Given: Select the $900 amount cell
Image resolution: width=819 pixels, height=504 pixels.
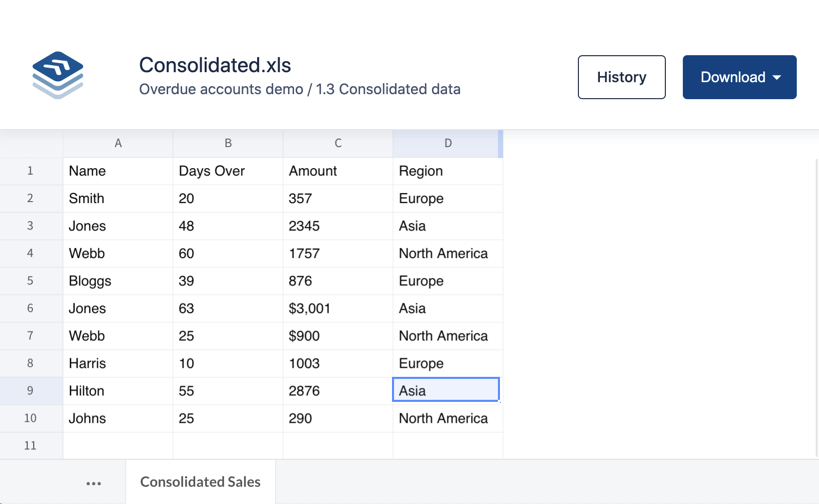Looking at the screenshot, I should pos(337,336).
